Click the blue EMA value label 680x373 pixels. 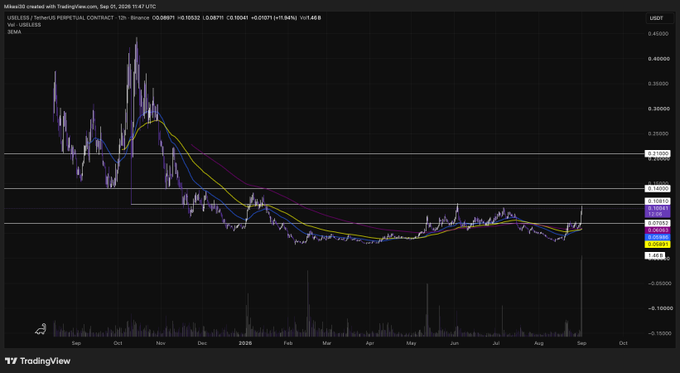[x=658, y=237]
